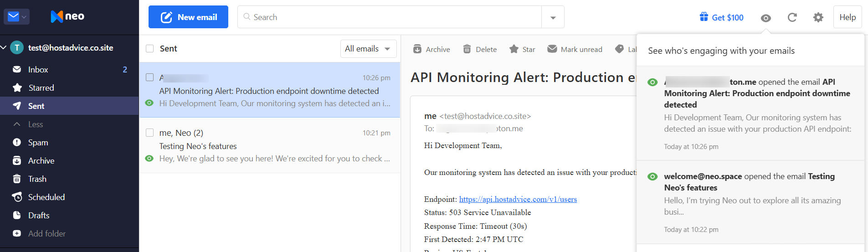Click sender me <test@hostadvice.co.site>
Viewport: 868px width, 252px height.
click(478, 116)
